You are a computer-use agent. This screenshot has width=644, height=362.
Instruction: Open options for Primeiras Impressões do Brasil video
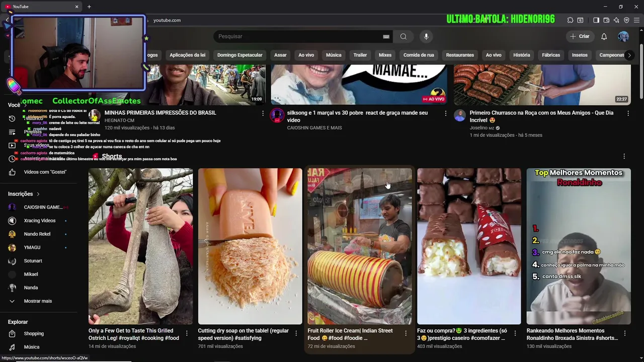click(263, 114)
